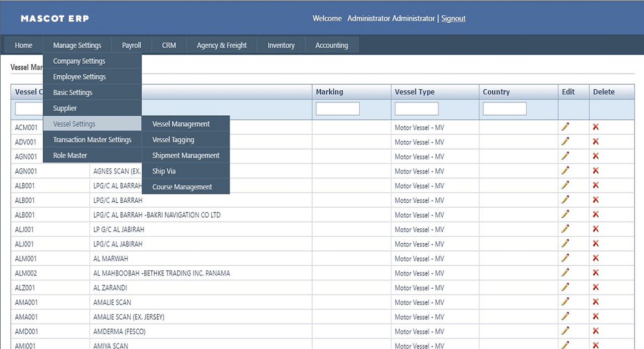Delete the AL ZARANDI vessel entry

click(x=596, y=288)
